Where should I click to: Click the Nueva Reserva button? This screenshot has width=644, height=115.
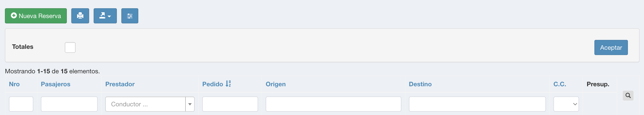tap(36, 16)
